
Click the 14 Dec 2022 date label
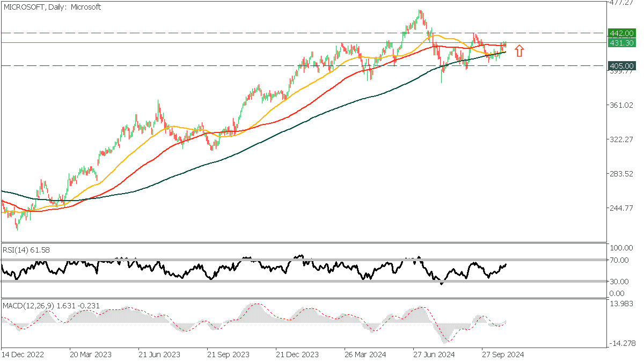(23, 355)
